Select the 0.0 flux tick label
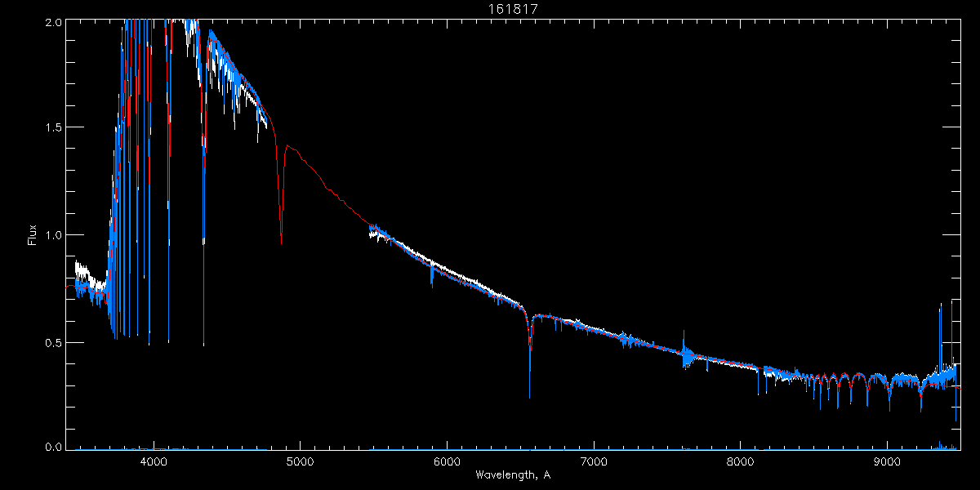The height and width of the screenshot is (490, 980). coord(52,447)
